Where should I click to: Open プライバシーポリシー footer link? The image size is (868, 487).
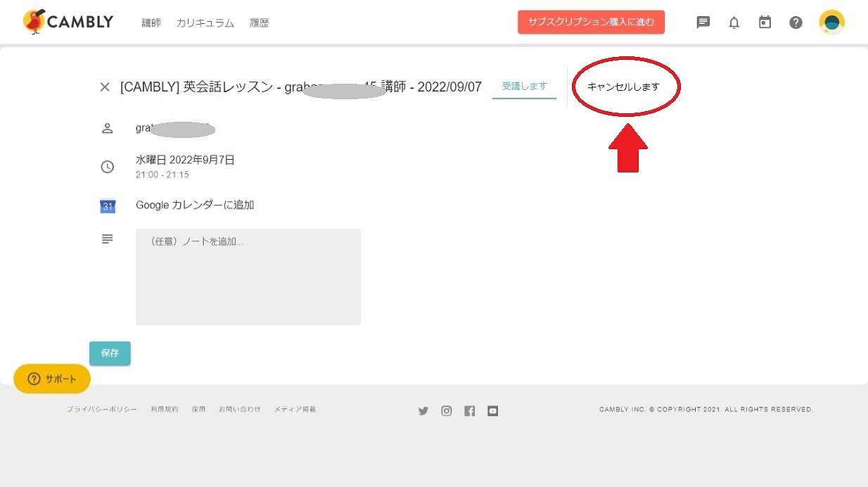tap(102, 410)
